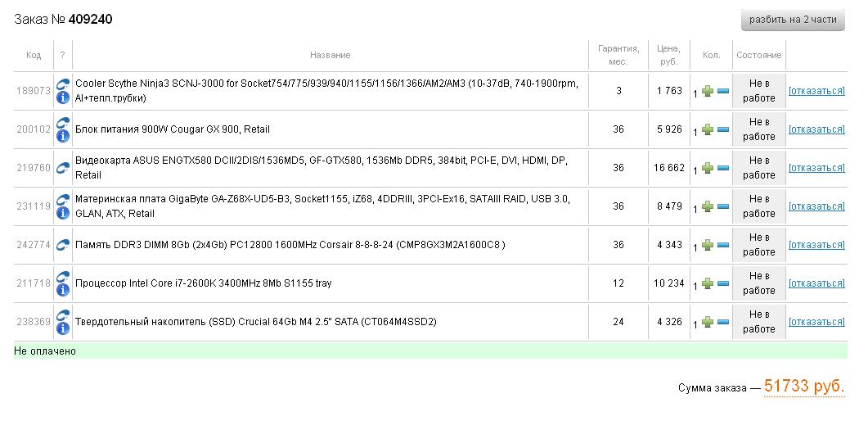
Task: Click the 'Процессор Intel Core i7-2600K' product name
Action: 203,283
